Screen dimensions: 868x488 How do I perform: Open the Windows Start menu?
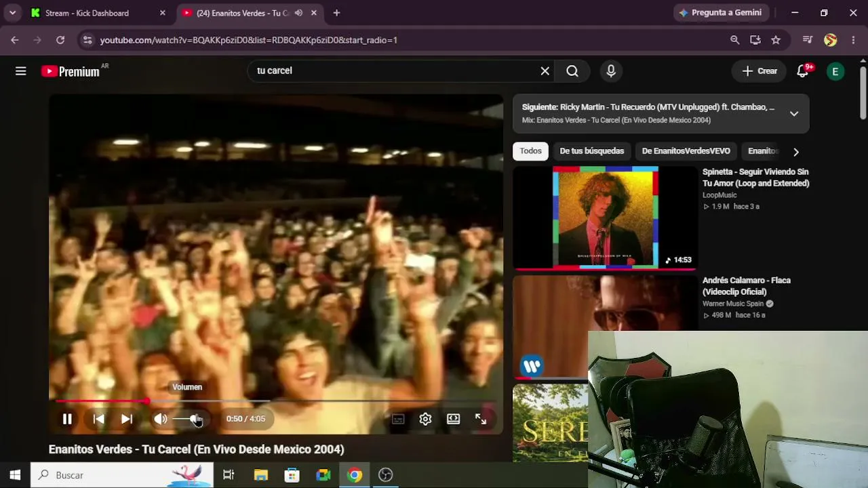(15, 475)
